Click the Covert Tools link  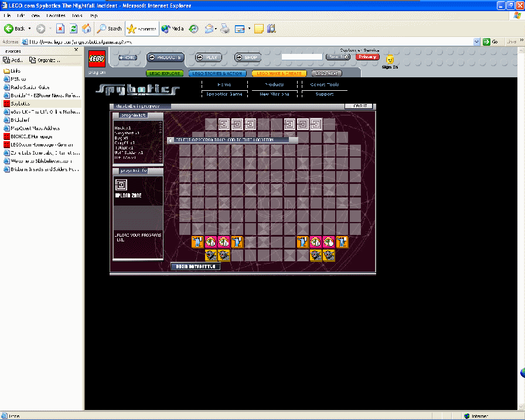tap(325, 85)
